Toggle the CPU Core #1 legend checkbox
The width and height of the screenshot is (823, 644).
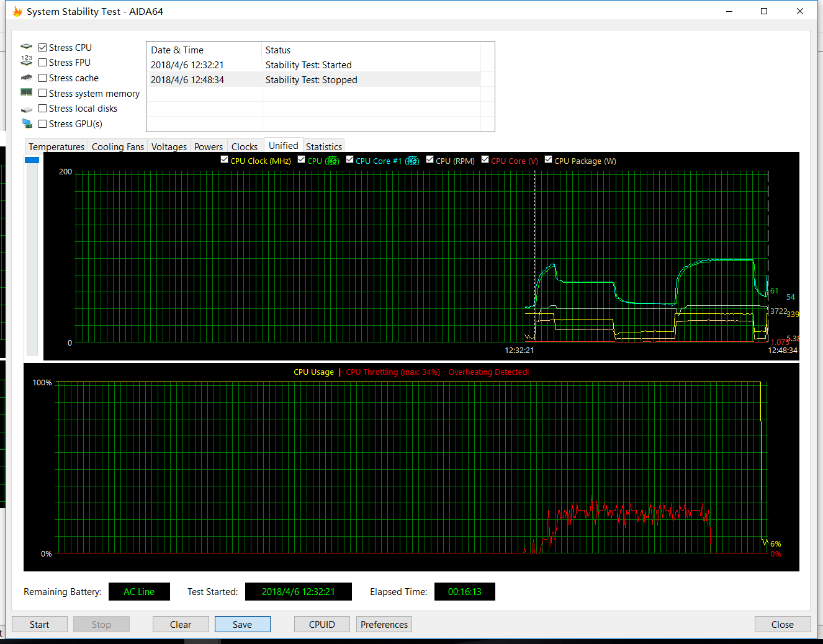pos(349,159)
